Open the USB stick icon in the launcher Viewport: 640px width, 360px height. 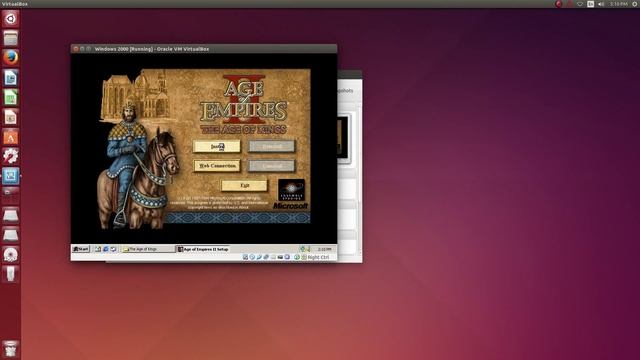coord(11,274)
